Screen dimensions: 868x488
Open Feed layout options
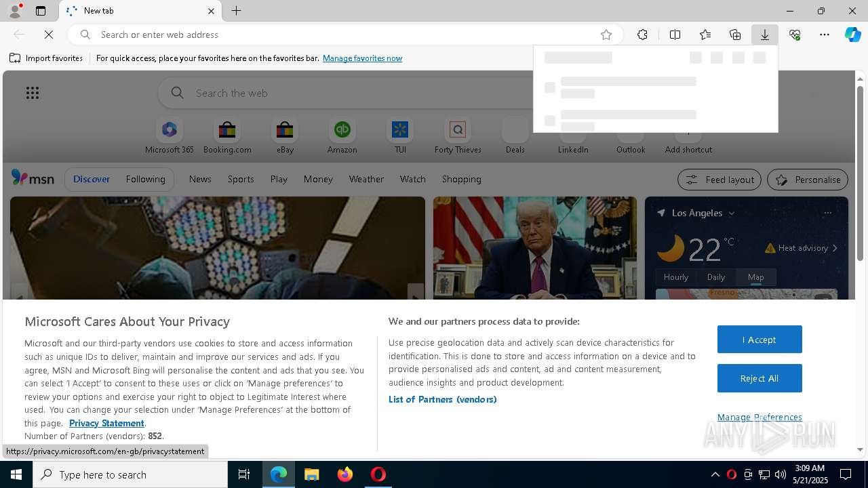click(719, 180)
